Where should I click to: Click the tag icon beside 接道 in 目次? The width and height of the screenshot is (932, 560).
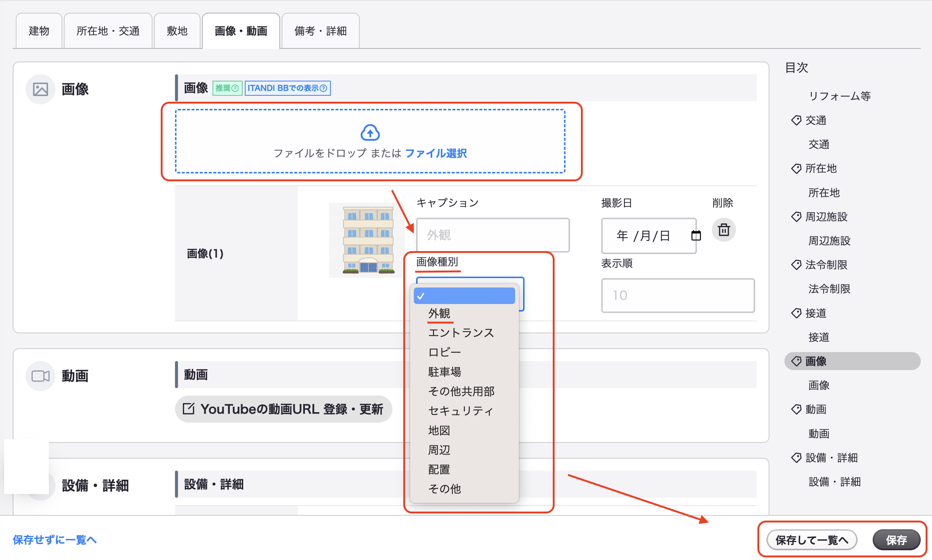(796, 313)
